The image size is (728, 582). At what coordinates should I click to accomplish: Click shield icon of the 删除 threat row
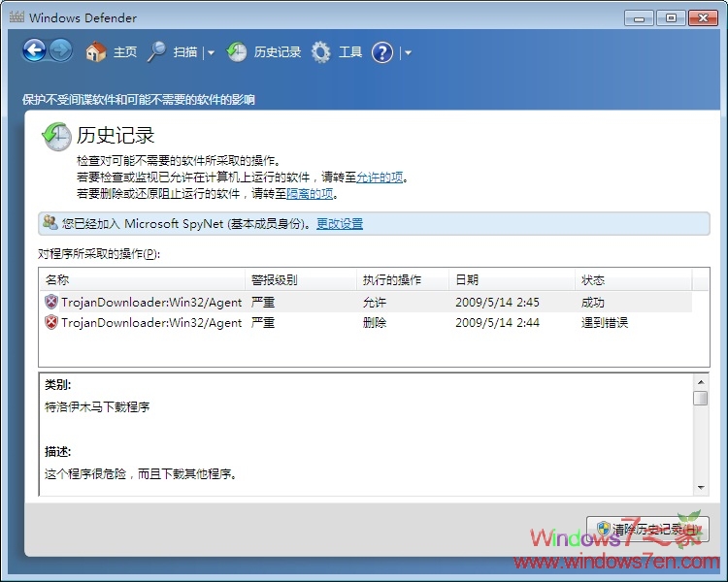51,322
